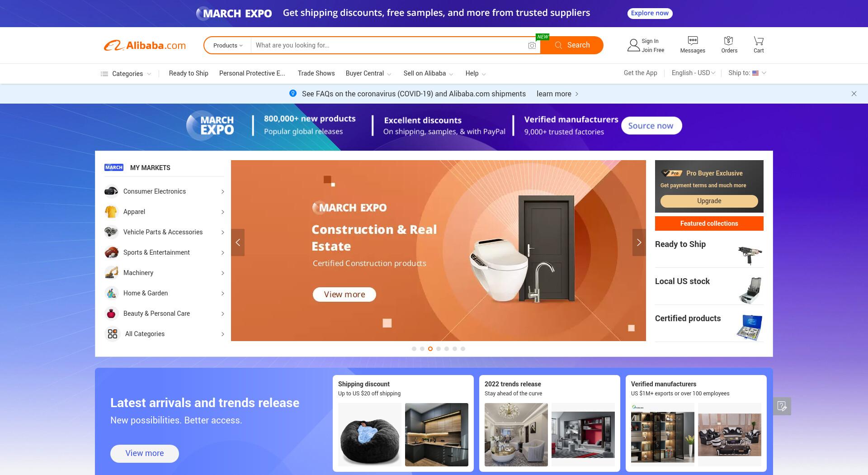Expand Machinery submenu arrow
Viewport: 868px width, 475px height.
click(x=222, y=273)
